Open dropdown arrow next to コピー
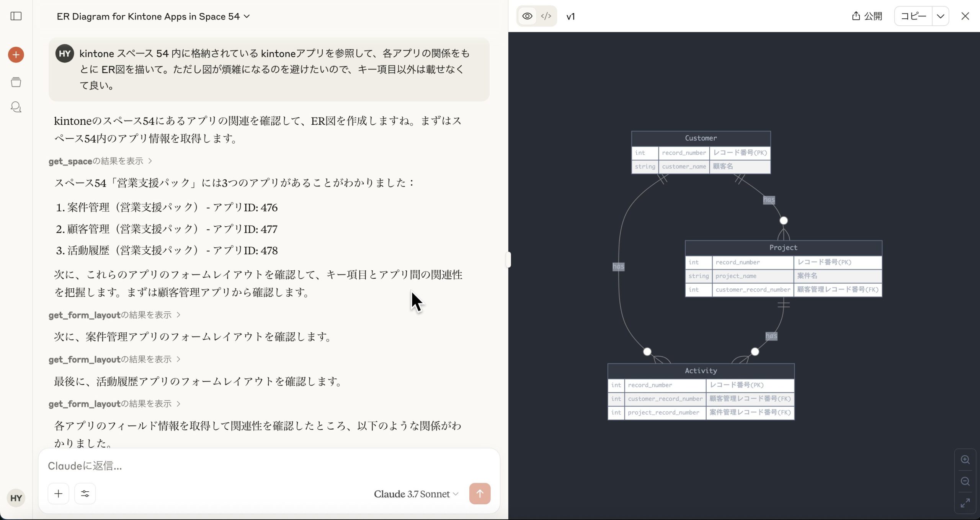This screenshot has height=520, width=980. pos(941,16)
